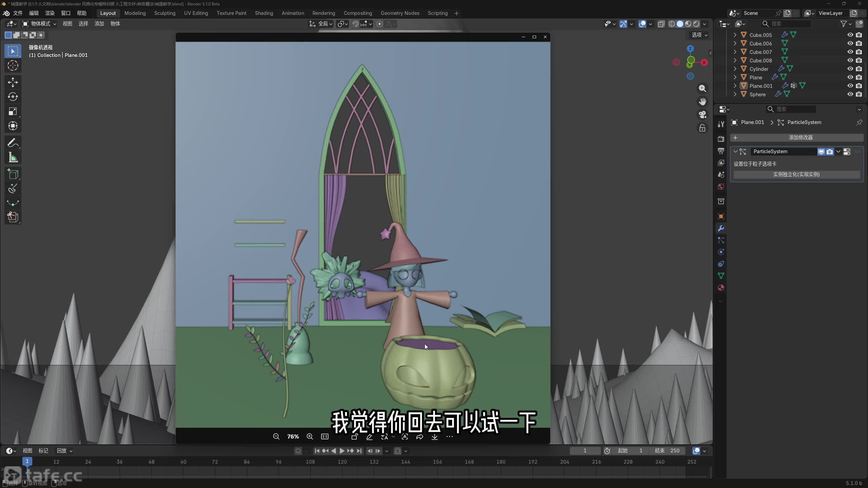Click frame 120 on the timeline
868x488 pixels.
point(342,462)
